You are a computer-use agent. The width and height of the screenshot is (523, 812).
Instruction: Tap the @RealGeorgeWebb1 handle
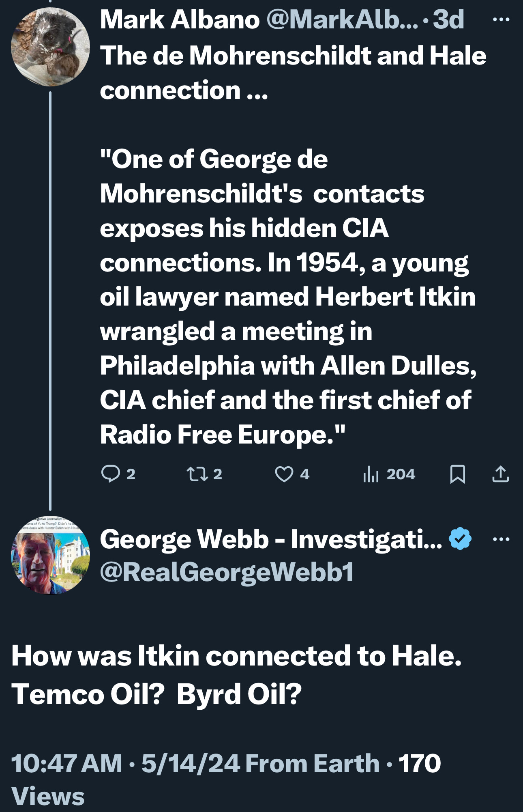tap(227, 572)
